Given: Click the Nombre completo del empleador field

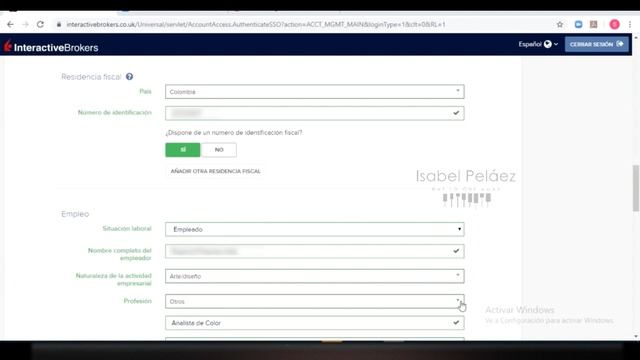Looking at the screenshot, I should [x=315, y=251].
